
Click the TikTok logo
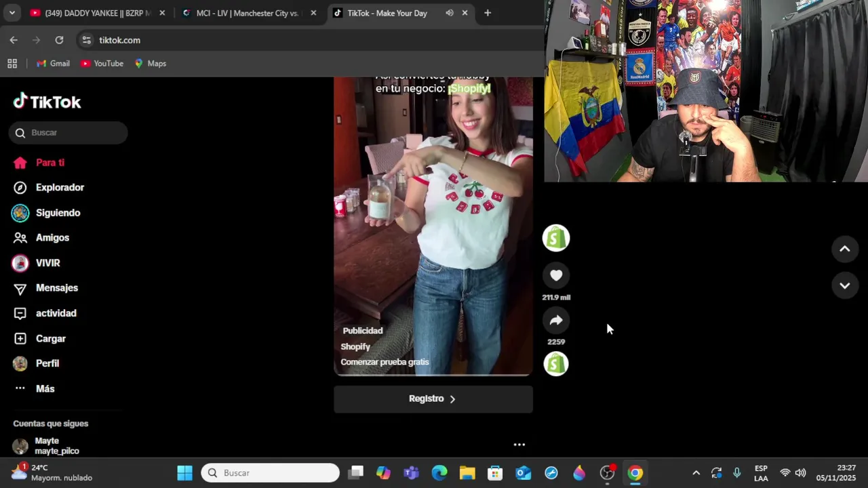click(47, 102)
